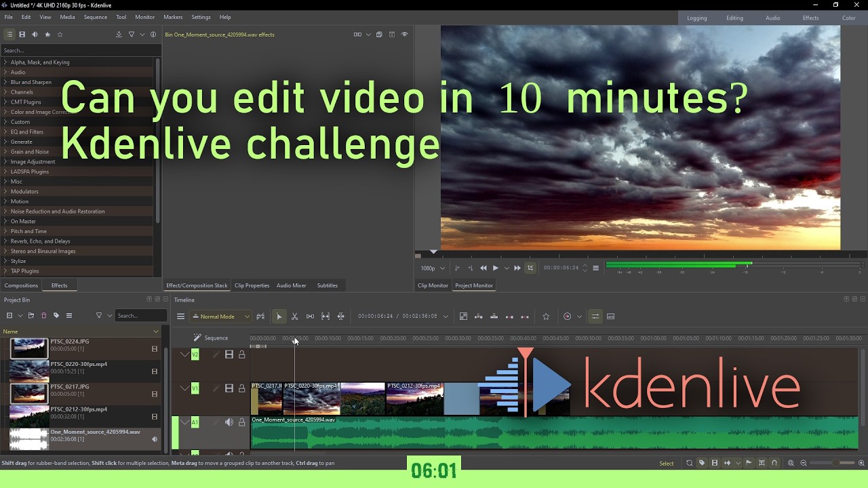Image resolution: width=868 pixels, height=488 pixels.
Task: Open the 1080p preview resolution dropdown
Action: click(x=433, y=268)
